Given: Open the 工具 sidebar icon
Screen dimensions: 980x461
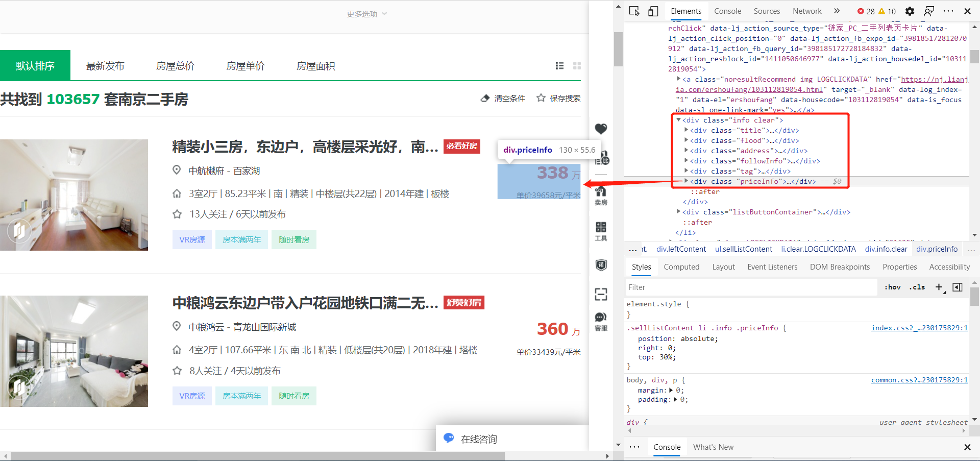Looking at the screenshot, I should coord(601,231).
